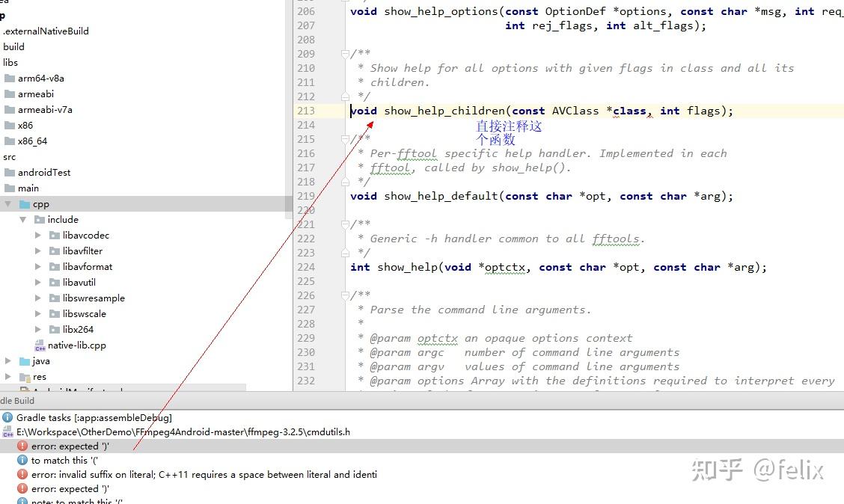Viewport: 844px width, 504px height.
Task: Click the res folder icon
Action: point(25,377)
